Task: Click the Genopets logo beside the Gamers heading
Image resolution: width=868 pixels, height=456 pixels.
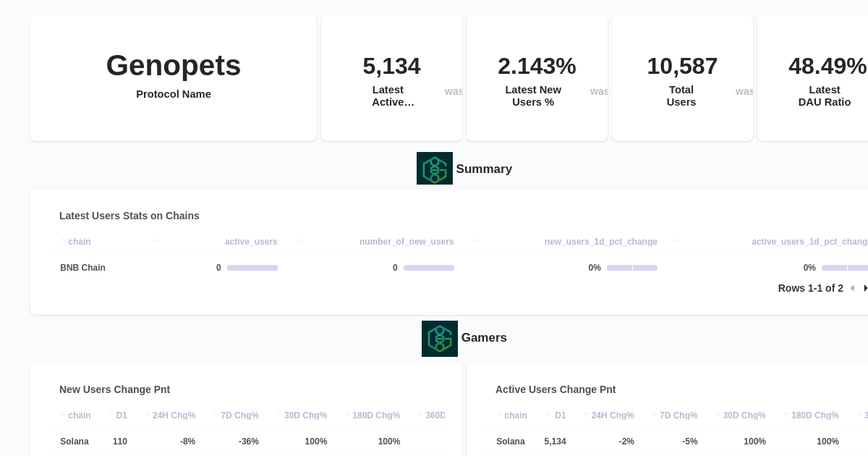Action: coord(439,338)
